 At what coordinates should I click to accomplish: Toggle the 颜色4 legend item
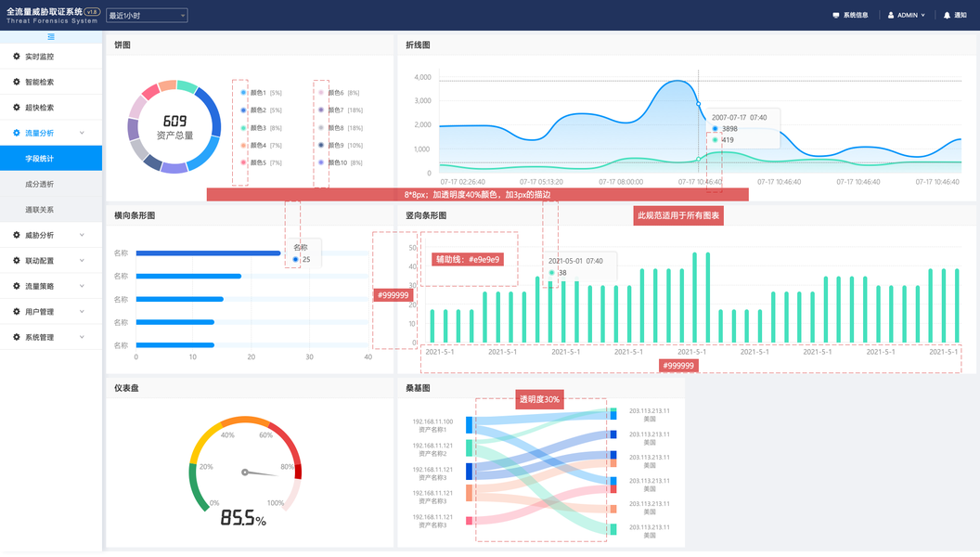(262, 145)
